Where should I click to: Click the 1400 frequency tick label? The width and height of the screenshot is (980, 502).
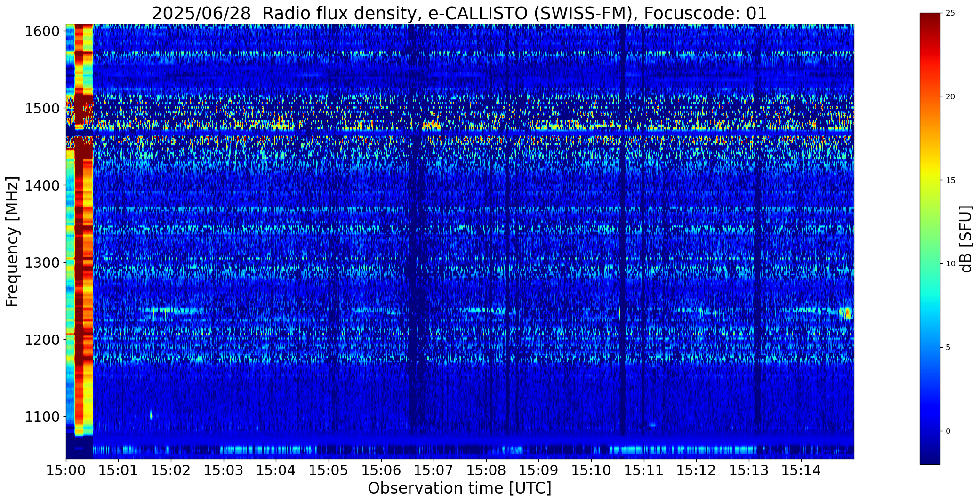42,186
